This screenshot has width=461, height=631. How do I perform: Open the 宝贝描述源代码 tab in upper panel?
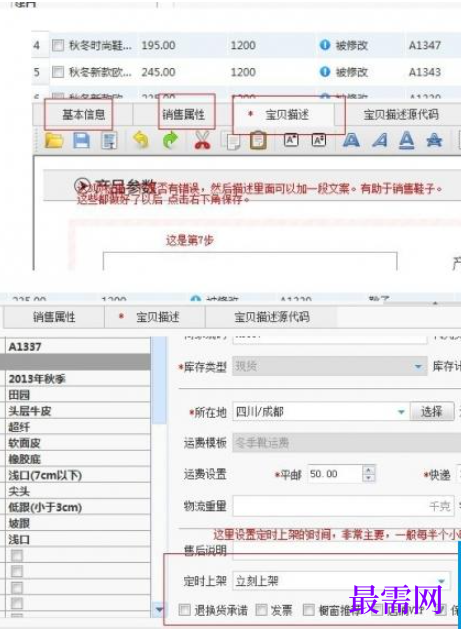coord(401,115)
